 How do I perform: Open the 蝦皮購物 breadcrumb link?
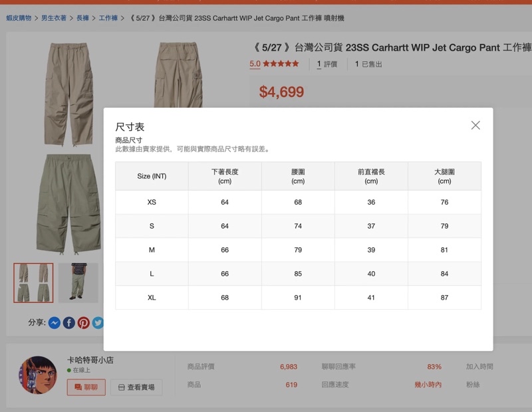pyautogui.click(x=20, y=18)
